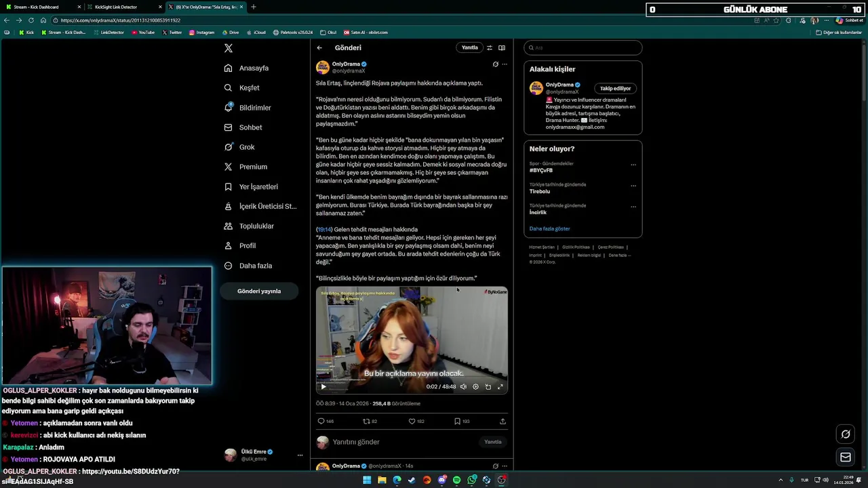Image resolution: width=868 pixels, height=488 pixels.
Task: Open Tirebolu trending topic
Action: (540, 192)
